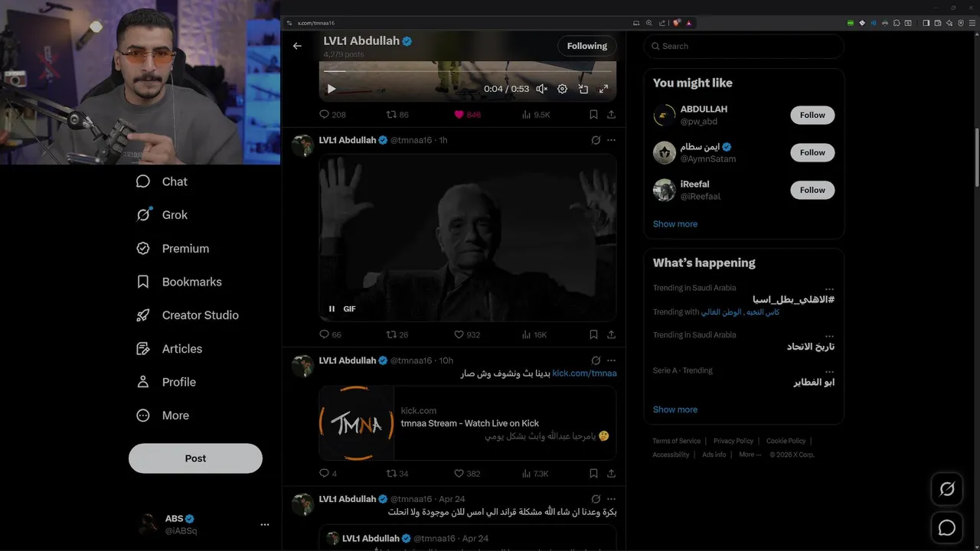
Task: Go to Profile in the sidebar
Action: [165, 382]
